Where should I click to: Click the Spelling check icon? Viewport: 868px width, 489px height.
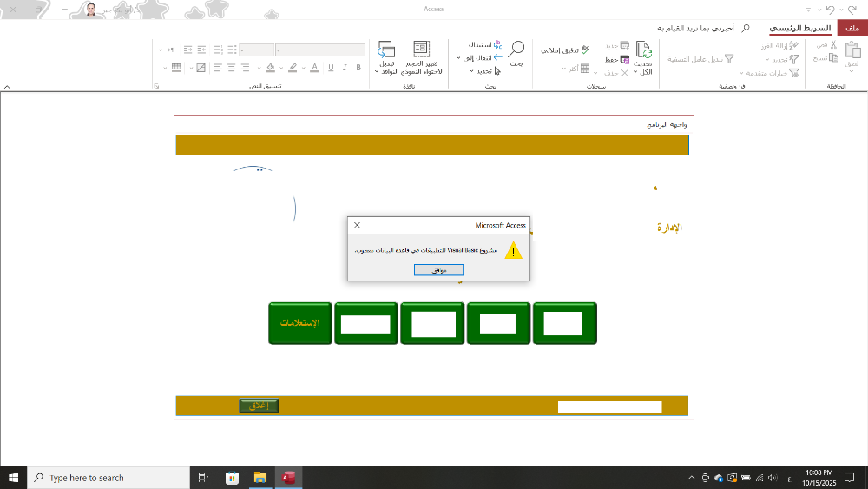pos(585,50)
